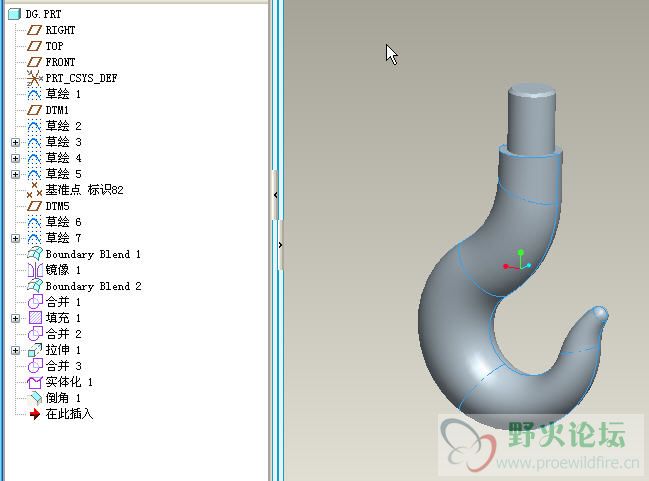Select the 草绘 1 label
Viewport: 649px width, 481px height.
tap(63, 94)
